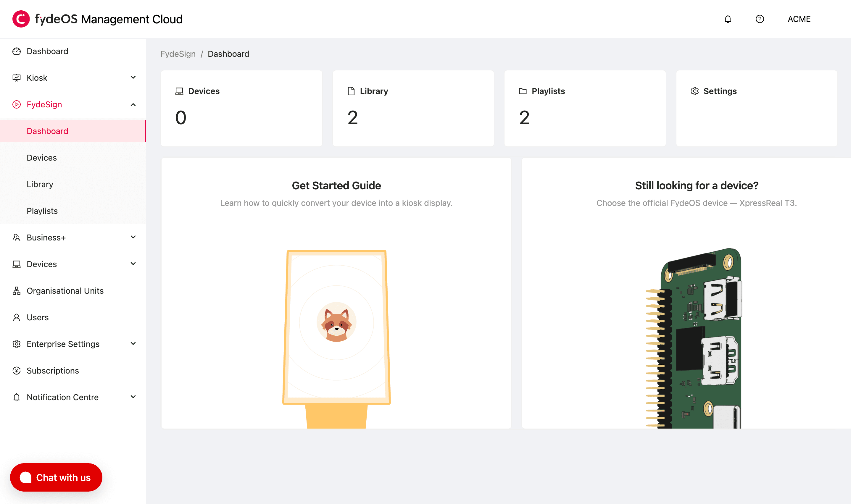Open the notification bell icon
851x504 pixels.
pyautogui.click(x=727, y=19)
